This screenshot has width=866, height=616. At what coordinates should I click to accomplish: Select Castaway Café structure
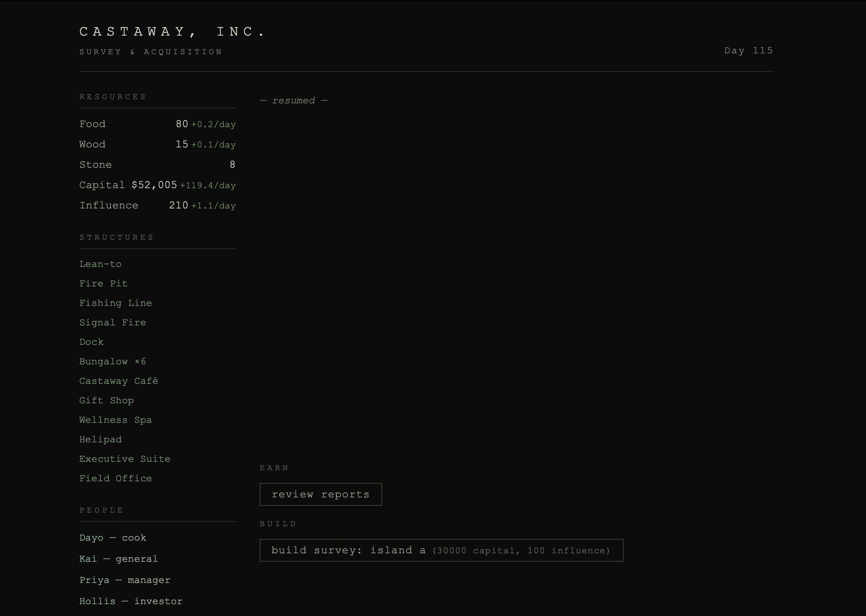pyautogui.click(x=118, y=381)
